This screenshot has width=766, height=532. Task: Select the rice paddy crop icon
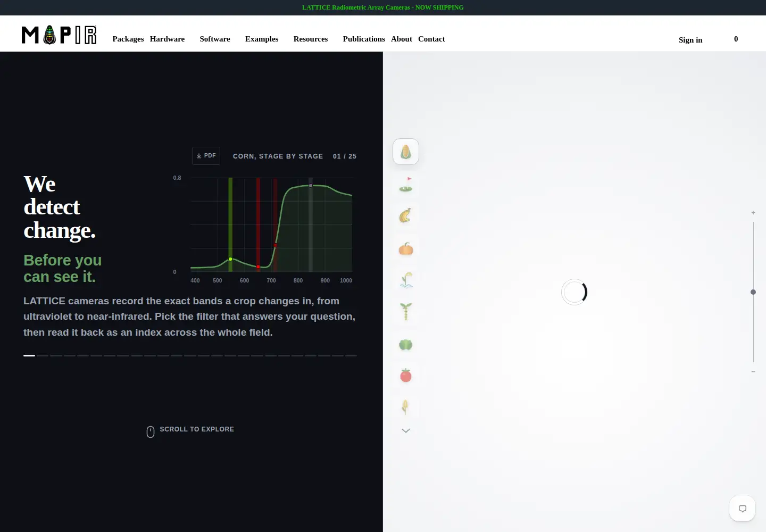pyautogui.click(x=406, y=280)
